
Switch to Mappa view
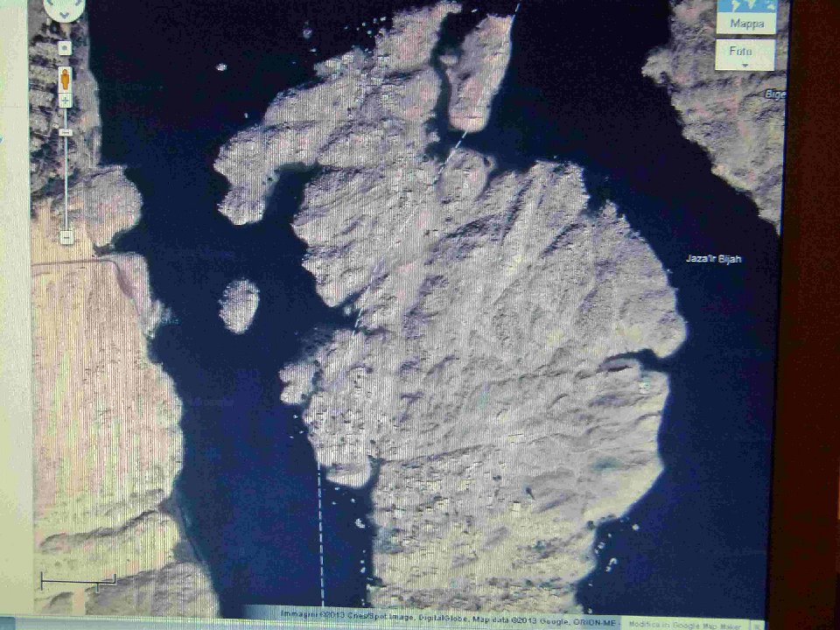pos(746,17)
